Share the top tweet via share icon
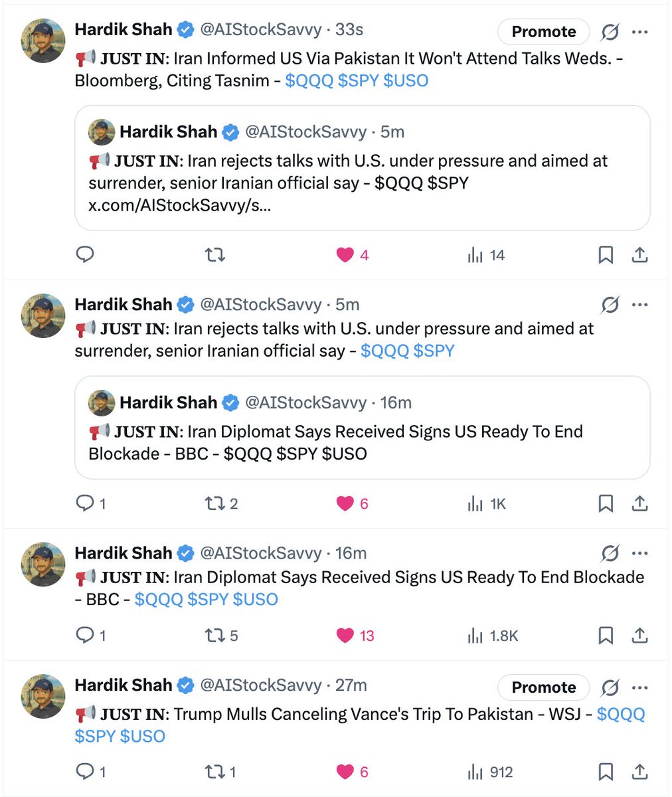The height and width of the screenshot is (797, 672). pos(639,255)
